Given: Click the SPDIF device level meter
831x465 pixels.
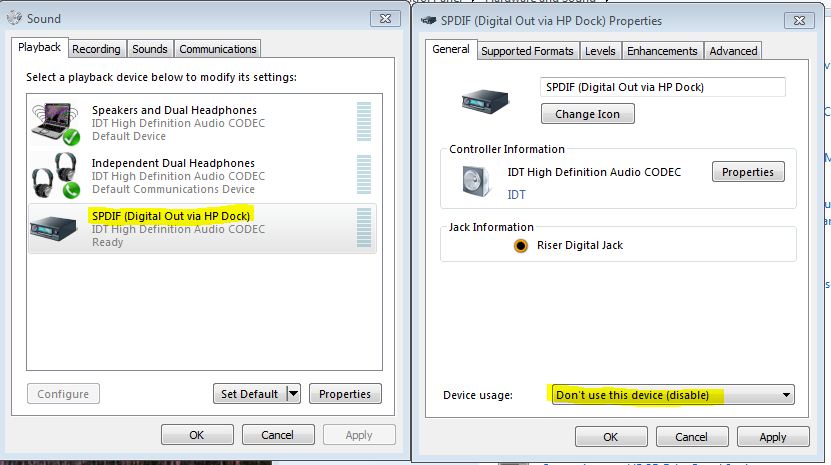Looking at the screenshot, I should pyautogui.click(x=364, y=227).
